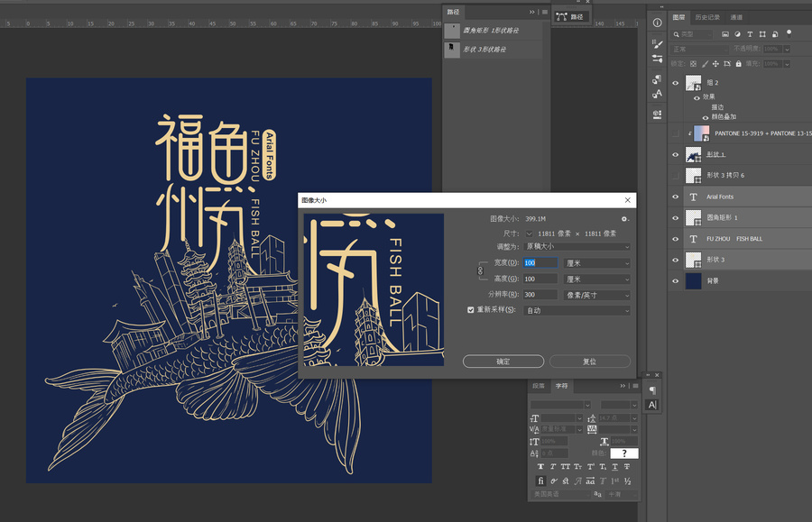Switch to the 段落 tab
This screenshot has width=812, height=522.
pos(539,386)
